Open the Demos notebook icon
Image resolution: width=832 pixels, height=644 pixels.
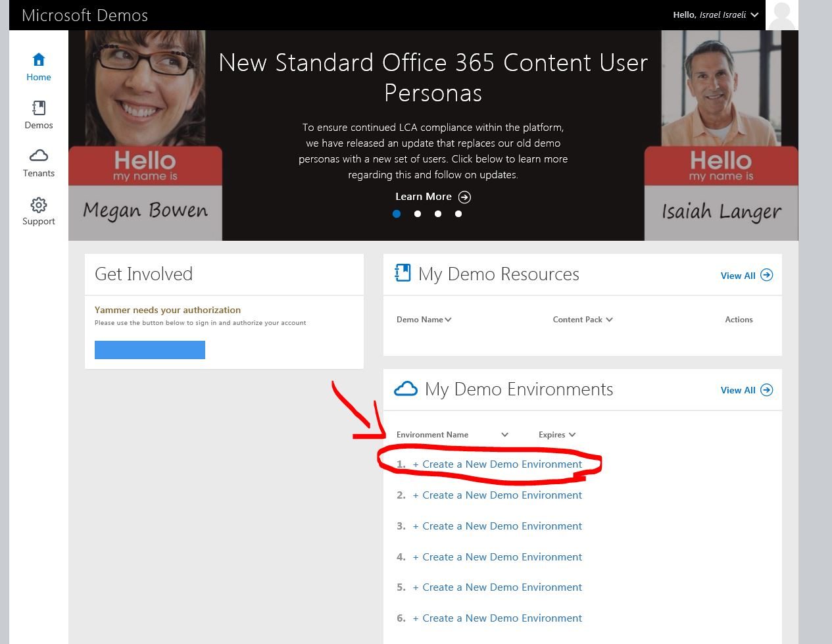39,108
